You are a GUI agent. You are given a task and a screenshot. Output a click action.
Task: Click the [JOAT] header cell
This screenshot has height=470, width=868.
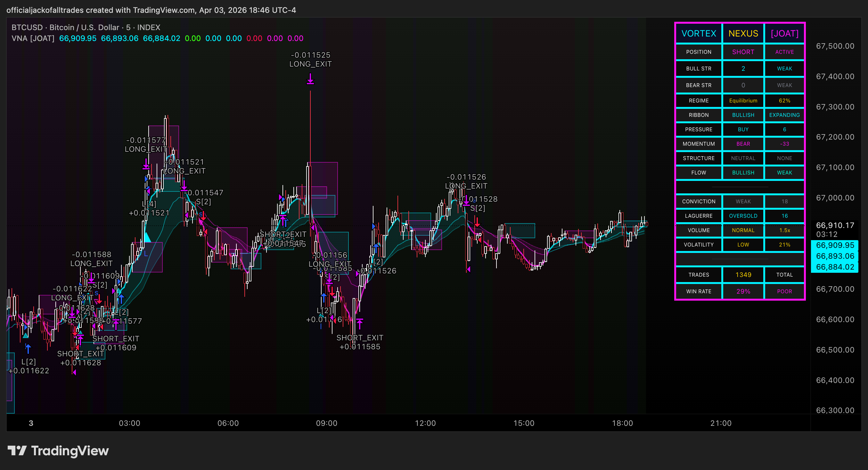pyautogui.click(x=784, y=33)
